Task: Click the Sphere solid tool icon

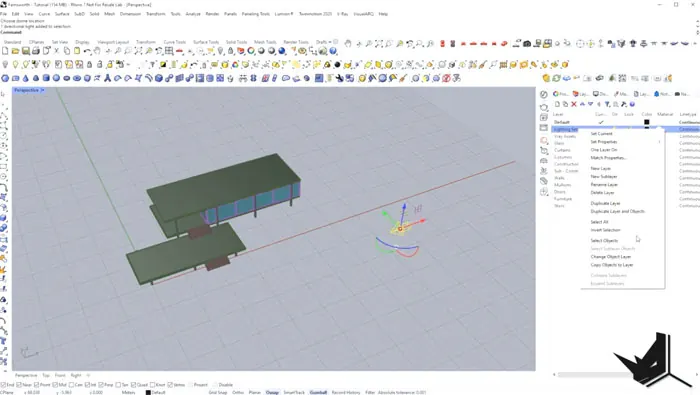Action: (x=56, y=78)
